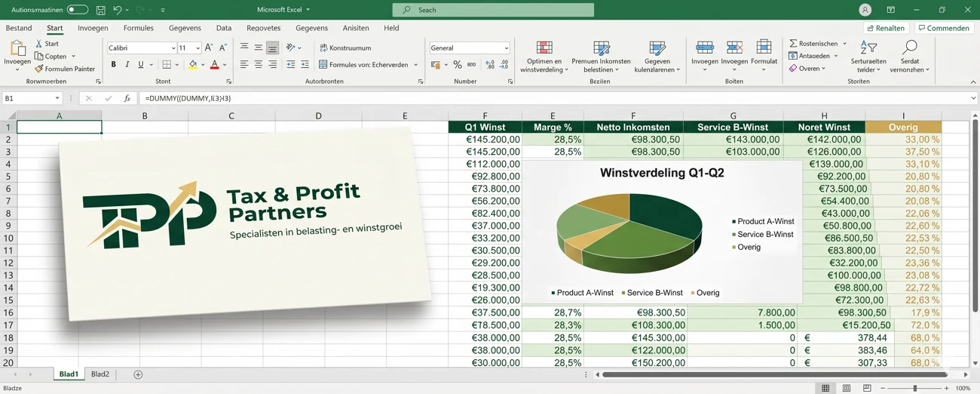Decrease indent in alignment group
Viewport: 980px width, 394px height.
pyautogui.click(x=290, y=65)
